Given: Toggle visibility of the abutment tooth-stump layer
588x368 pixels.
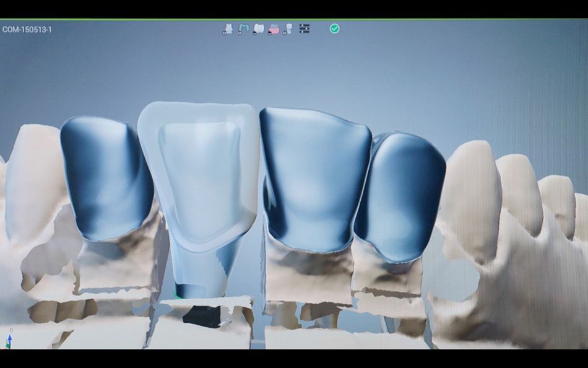Looking at the screenshot, I should point(228,29).
